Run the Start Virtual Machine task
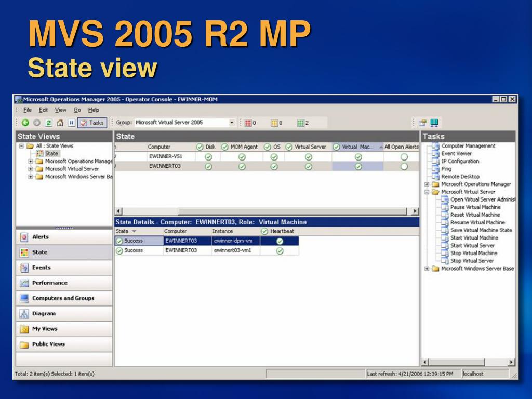This screenshot has height=399, width=532. pos(474,238)
